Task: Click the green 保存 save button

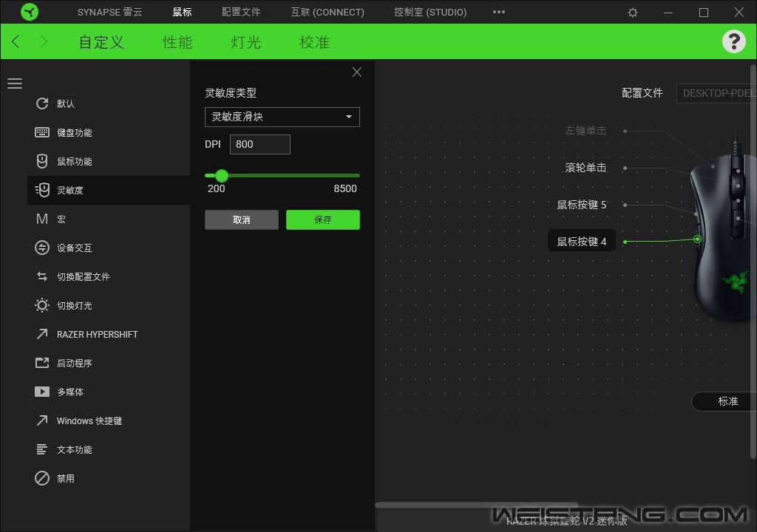Action: pyautogui.click(x=323, y=219)
